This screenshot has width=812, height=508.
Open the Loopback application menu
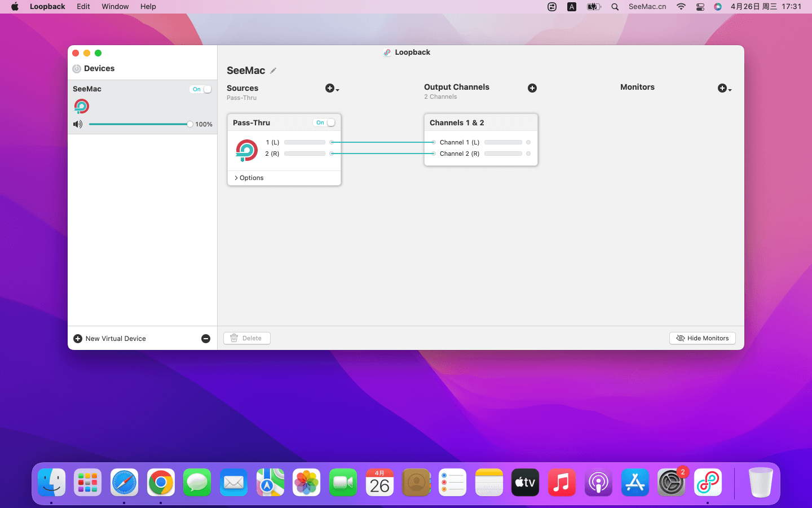point(47,7)
